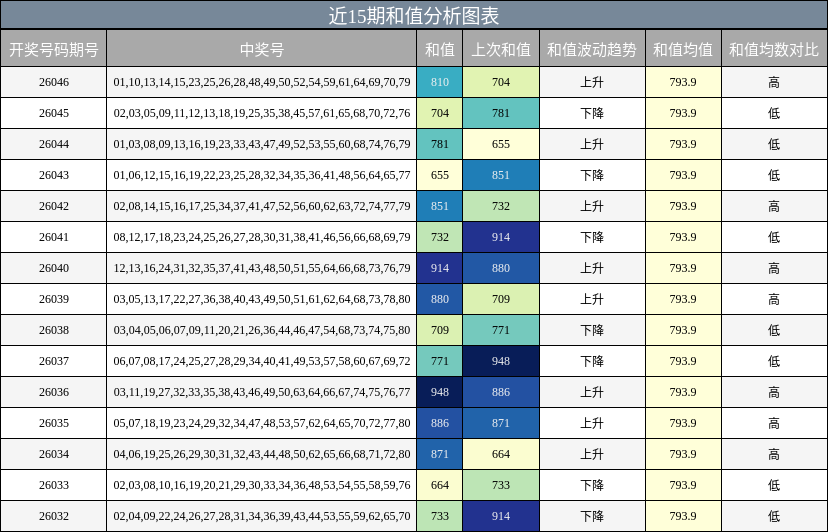Click winning numbers of period 26040

pos(261,268)
